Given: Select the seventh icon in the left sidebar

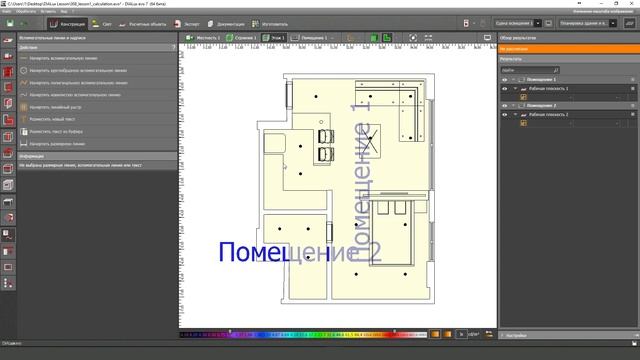Looking at the screenshot, I should [x=8, y=136].
